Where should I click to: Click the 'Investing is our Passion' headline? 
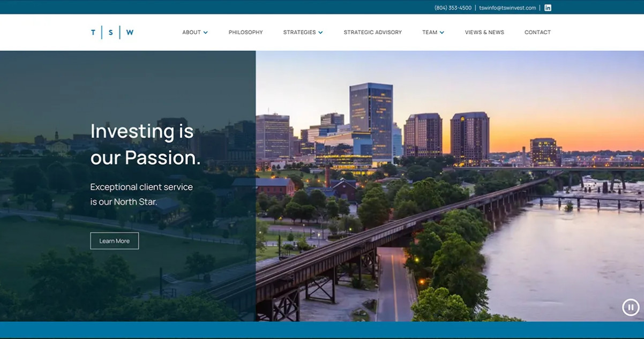pos(146,144)
